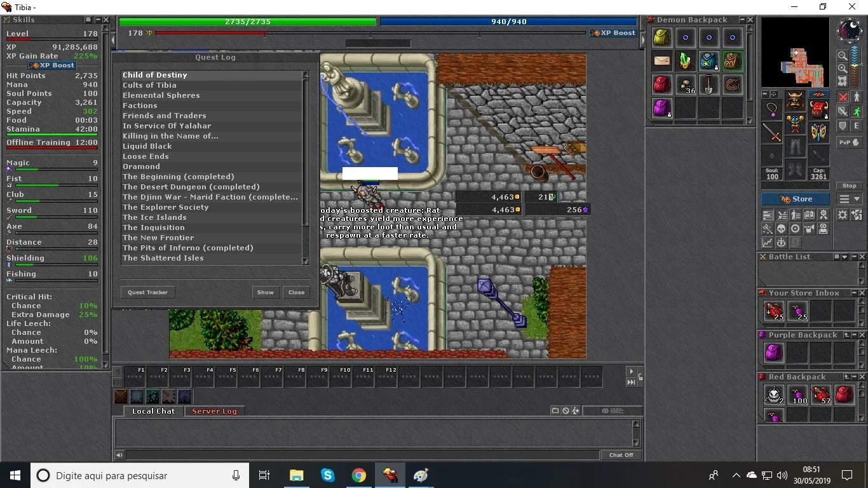
Task: Click the Stop button
Action: click(849, 186)
